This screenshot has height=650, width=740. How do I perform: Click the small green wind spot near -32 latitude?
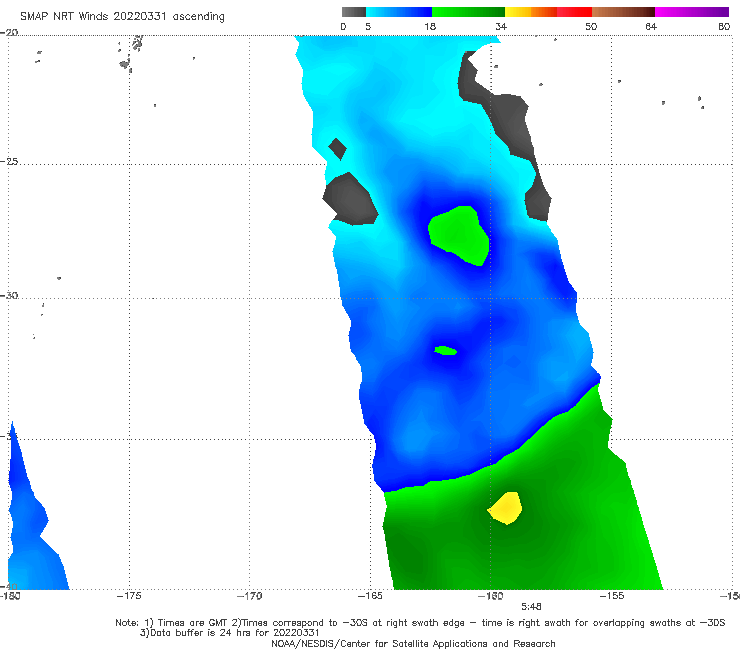446,350
